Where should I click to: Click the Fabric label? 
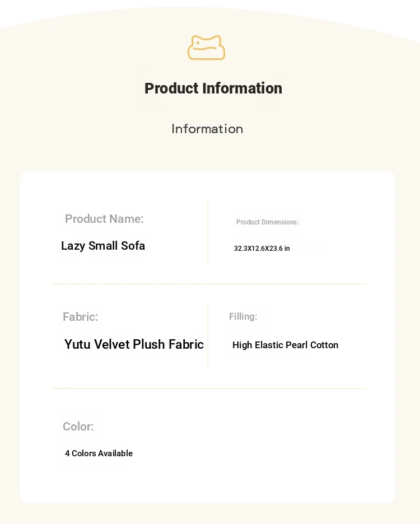pyautogui.click(x=80, y=317)
